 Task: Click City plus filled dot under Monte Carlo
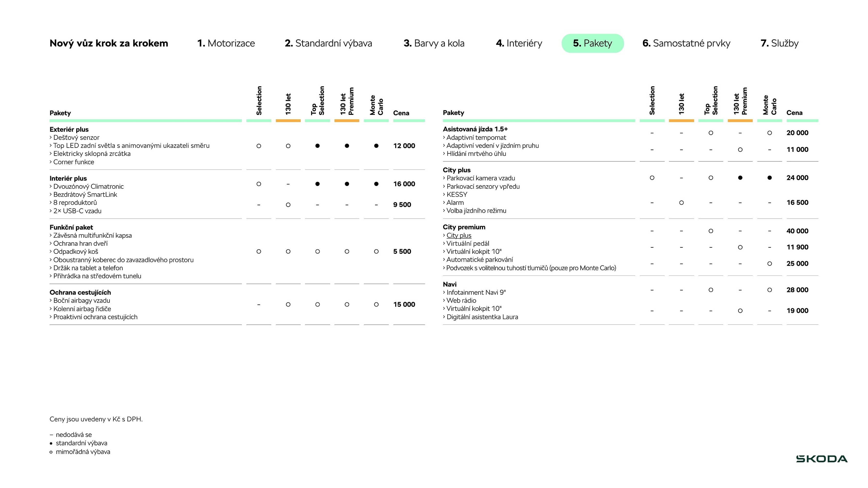click(x=769, y=177)
